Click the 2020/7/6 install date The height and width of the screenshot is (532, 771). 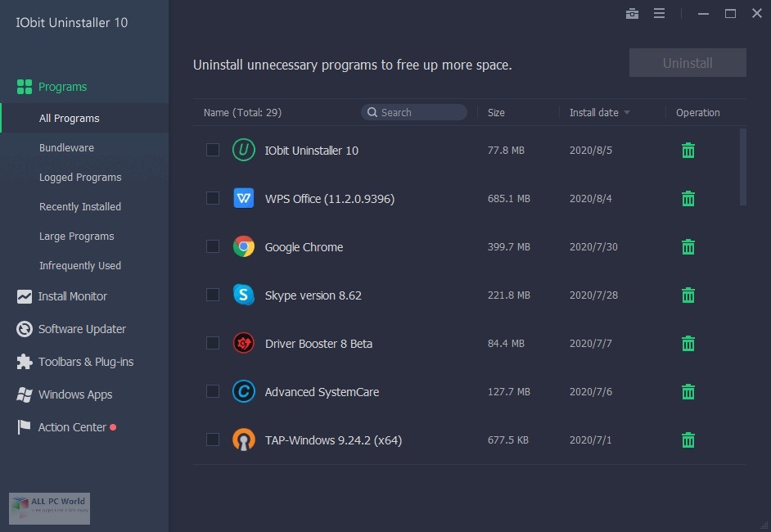tap(591, 392)
